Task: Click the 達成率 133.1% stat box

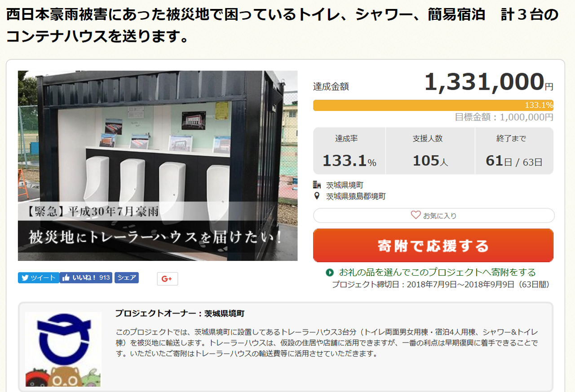Action: pos(349,151)
